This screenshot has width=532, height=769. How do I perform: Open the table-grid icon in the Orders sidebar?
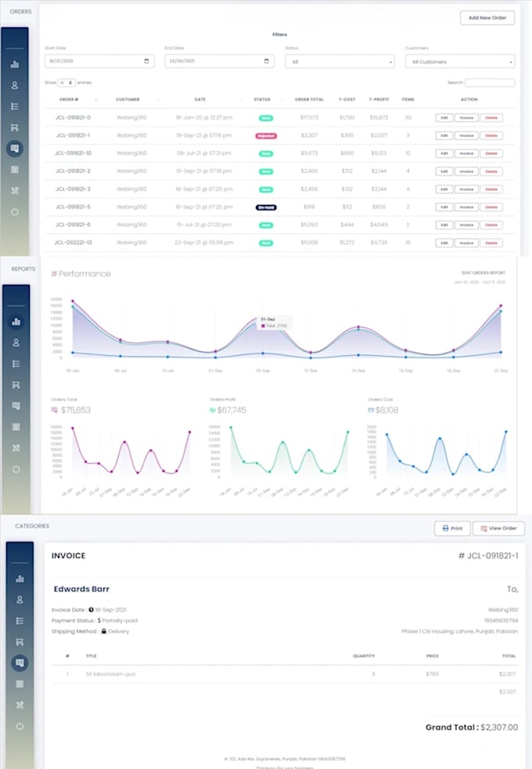[x=15, y=170]
